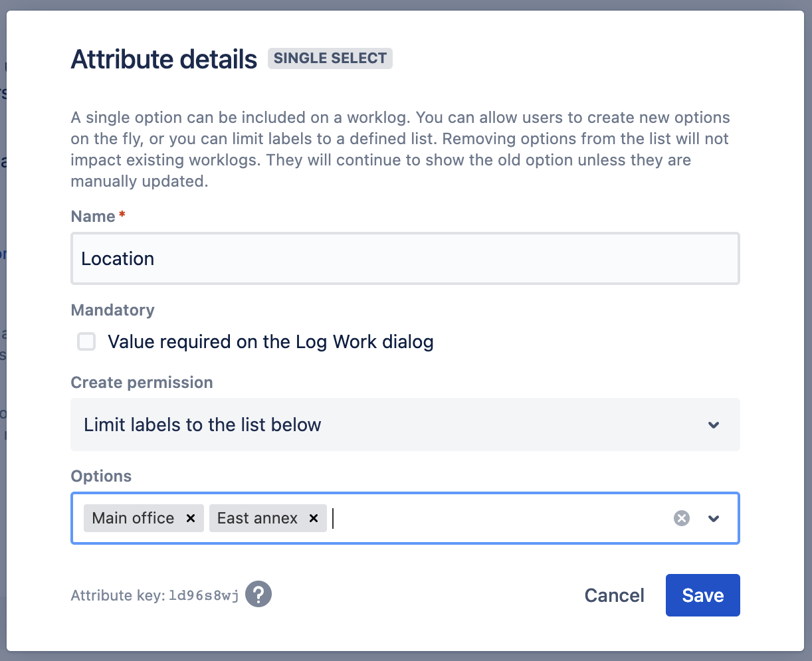The height and width of the screenshot is (661, 812).
Task: Click the empty area in the Options field
Action: [498, 518]
